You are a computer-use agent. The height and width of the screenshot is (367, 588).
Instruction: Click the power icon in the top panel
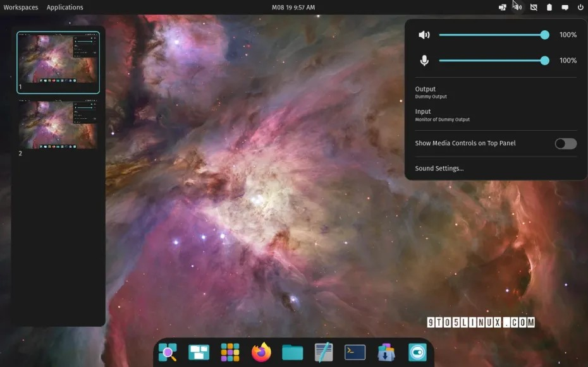tap(580, 7)
